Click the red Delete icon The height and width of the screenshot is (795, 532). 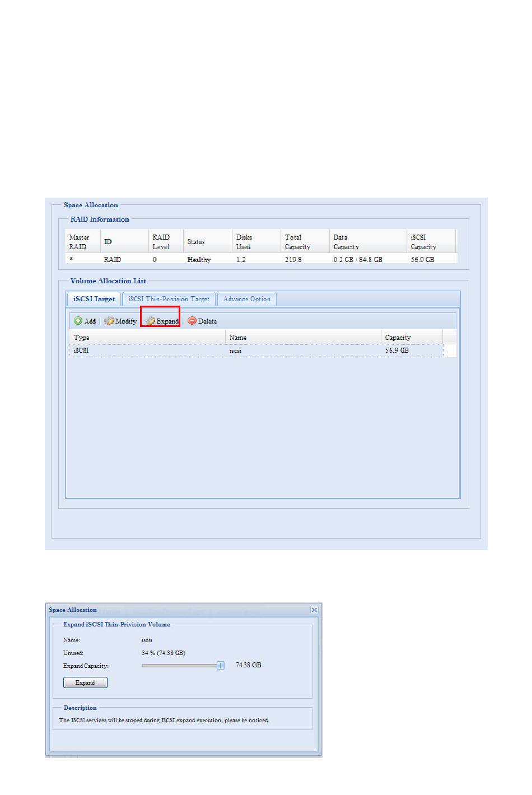(x=192, y=321)
